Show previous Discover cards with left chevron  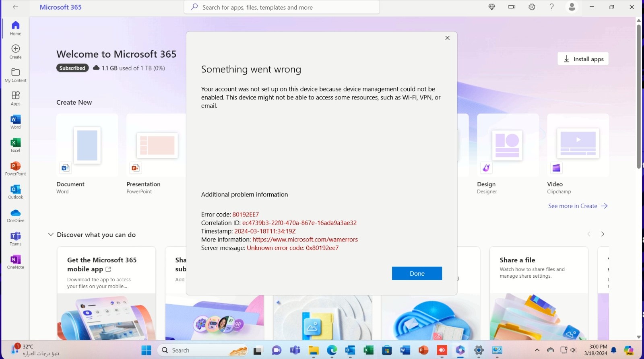click(589, 234)
